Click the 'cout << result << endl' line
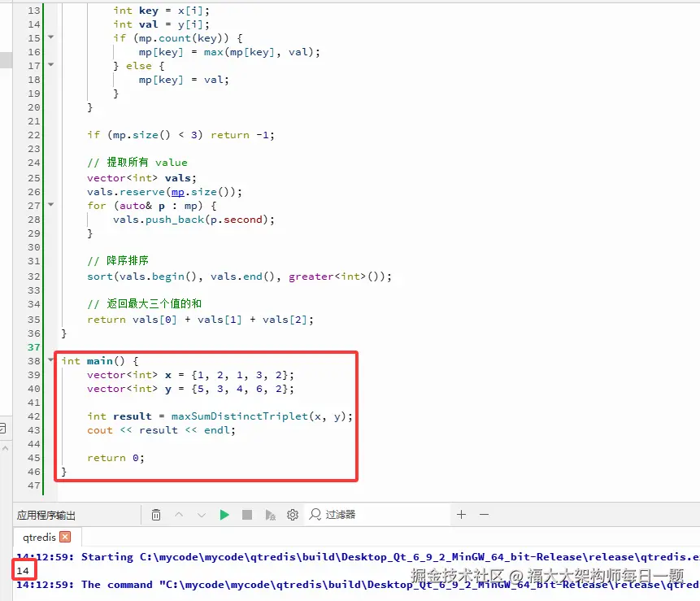Screen dimensions: 700x601 [161, 430]
